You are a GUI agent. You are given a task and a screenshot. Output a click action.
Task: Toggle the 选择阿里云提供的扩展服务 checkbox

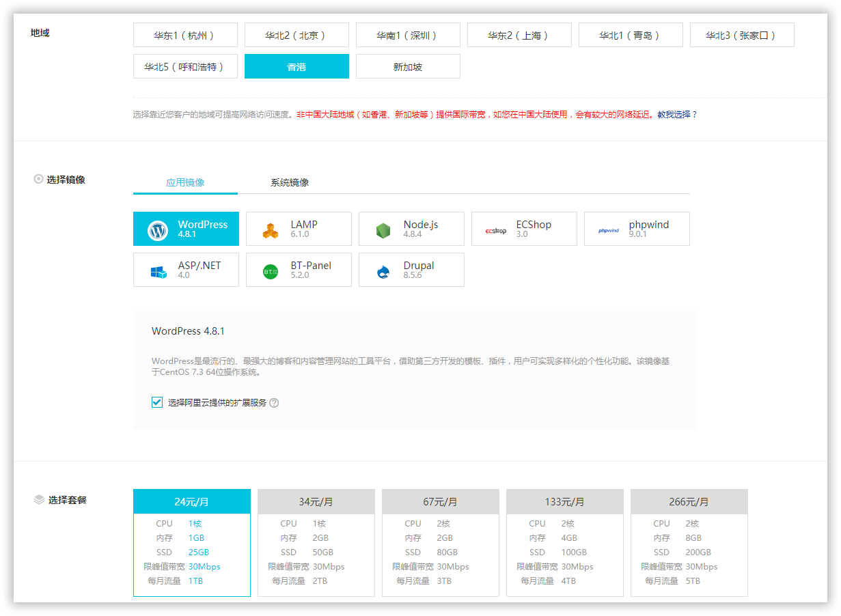click(x=157, y=402)
